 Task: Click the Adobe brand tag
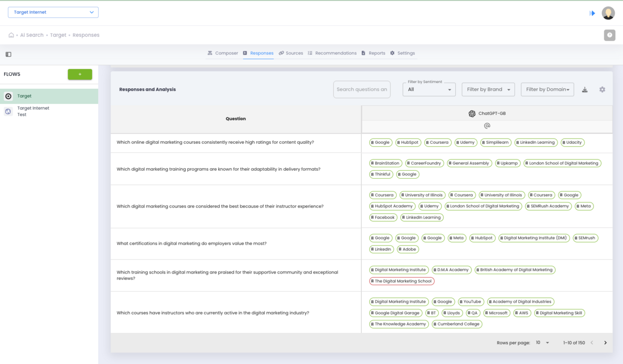click(408, 249)
